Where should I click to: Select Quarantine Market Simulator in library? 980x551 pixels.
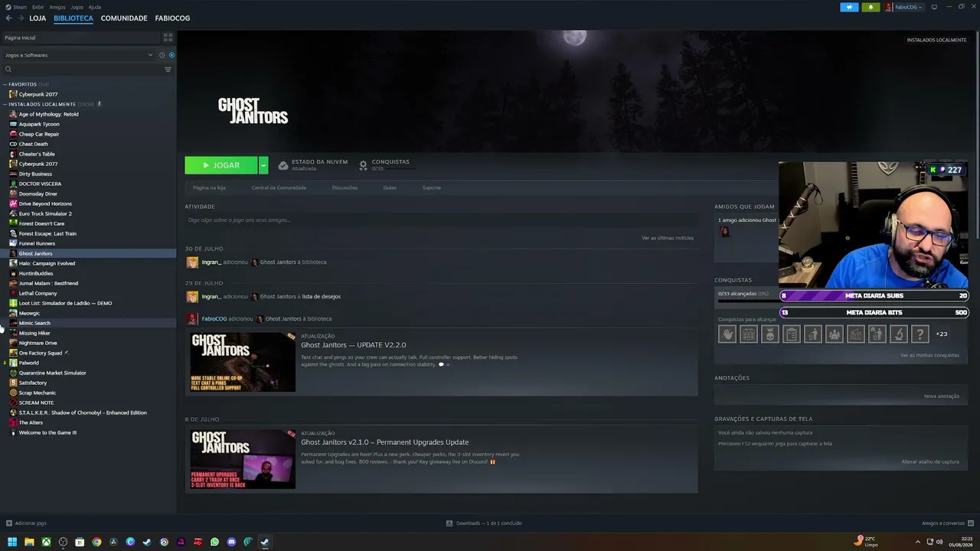point(52,373)
